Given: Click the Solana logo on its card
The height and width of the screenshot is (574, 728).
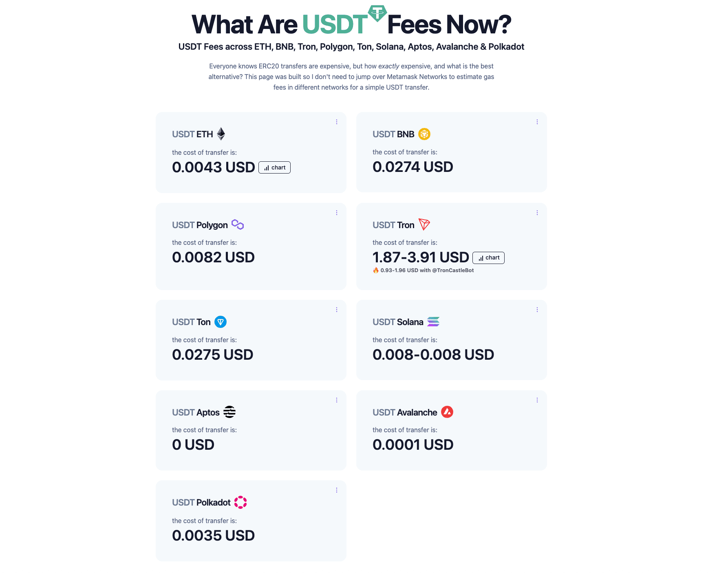Looking at the screenshot, I should [433, 322].
